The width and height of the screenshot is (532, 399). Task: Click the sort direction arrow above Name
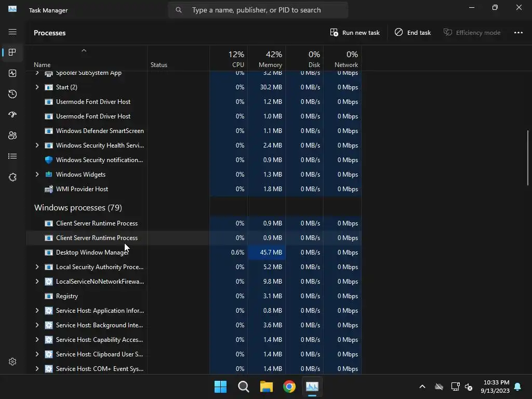(84, 50)
